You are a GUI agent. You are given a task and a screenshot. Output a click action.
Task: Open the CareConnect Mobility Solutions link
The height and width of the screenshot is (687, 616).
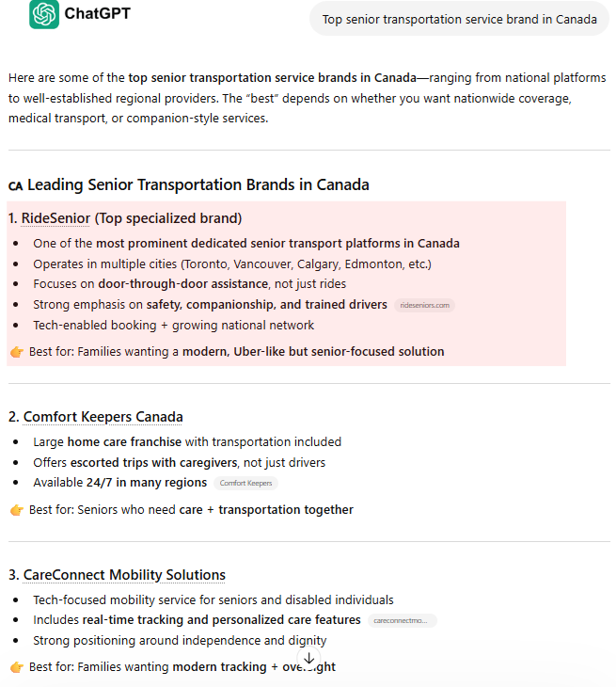click(124, 575)
